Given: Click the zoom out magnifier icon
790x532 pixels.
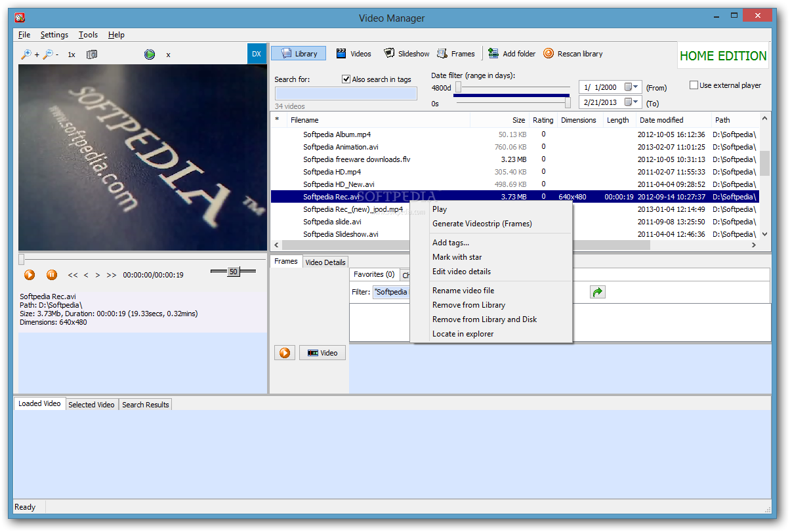Looking at the screenshot, I should 48,54.
